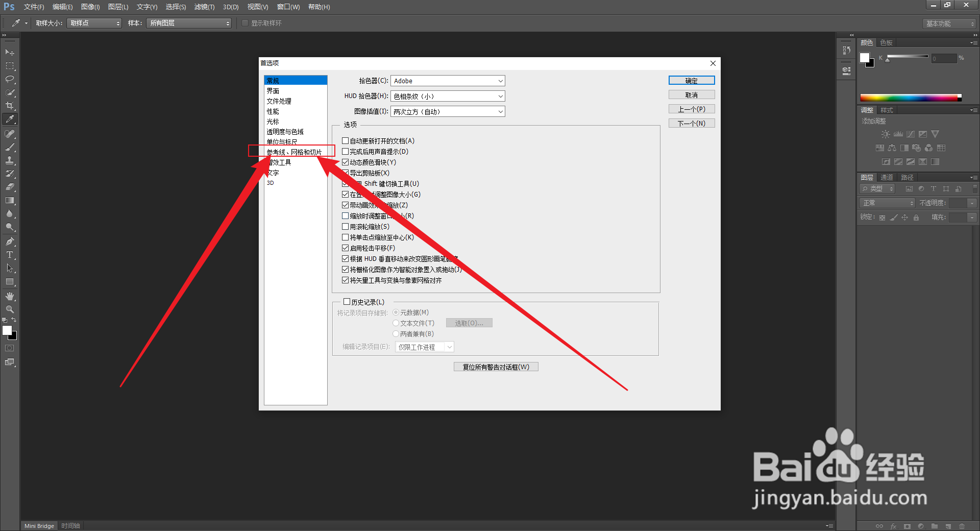Select the Brush tool
980x531 pixels.
coord(10,147)
